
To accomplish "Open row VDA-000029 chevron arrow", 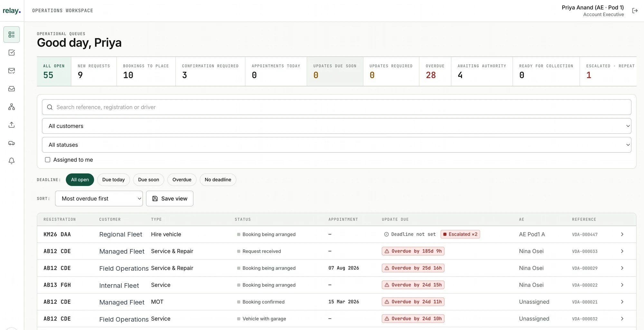I will coord(622,268).
